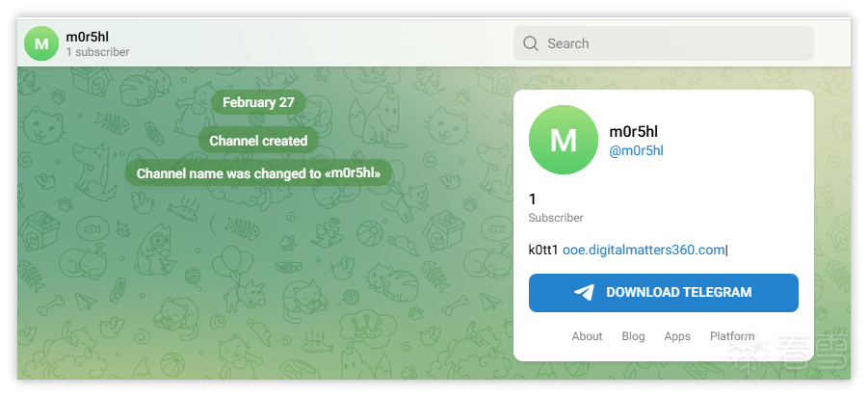
Task: Go to the Blog footer link
Action: (x=633, y=336)
